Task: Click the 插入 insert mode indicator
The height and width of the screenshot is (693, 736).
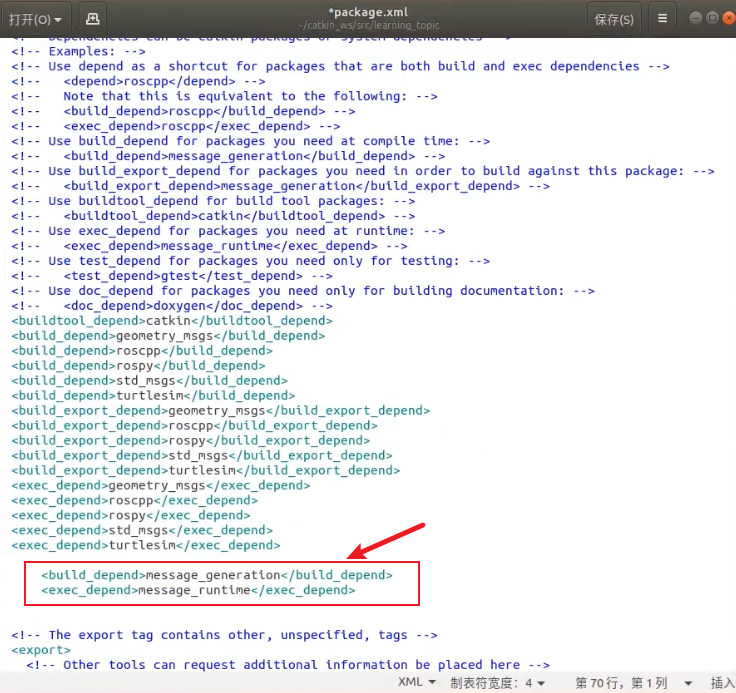Action: 723,683
